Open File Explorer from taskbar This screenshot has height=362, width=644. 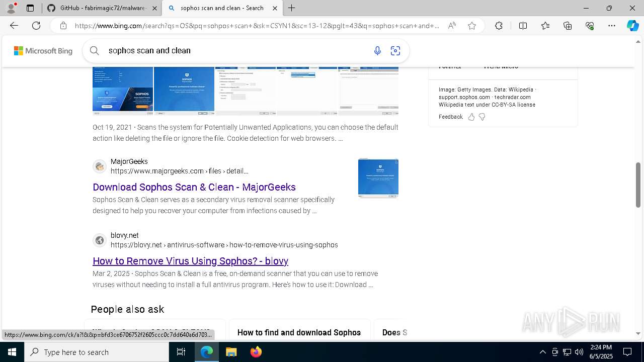click(231, 352)
